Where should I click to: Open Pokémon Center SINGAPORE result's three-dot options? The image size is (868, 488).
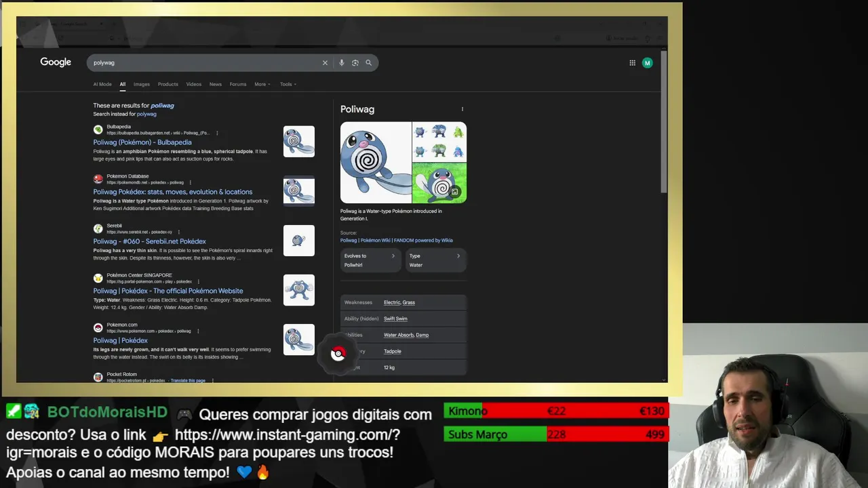coord(199,281)
